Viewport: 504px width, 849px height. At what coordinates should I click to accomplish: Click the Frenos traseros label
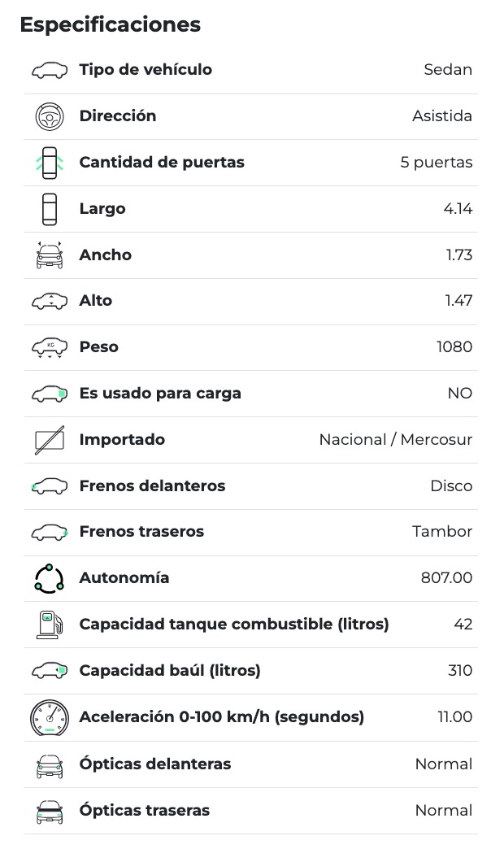coord(141,532)
